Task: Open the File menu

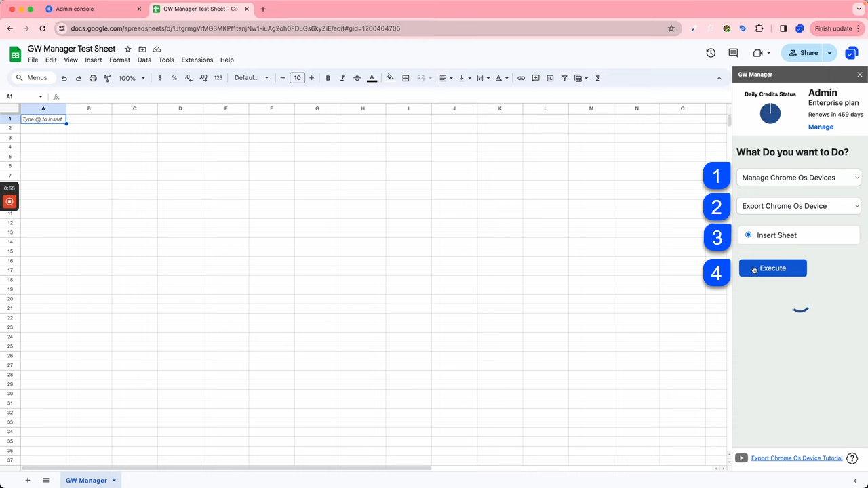Action: 33,60
